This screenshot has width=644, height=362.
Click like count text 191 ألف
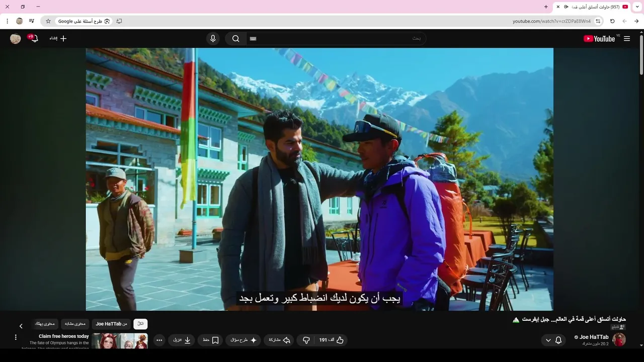pyautogui.click(x=327, y=340)
